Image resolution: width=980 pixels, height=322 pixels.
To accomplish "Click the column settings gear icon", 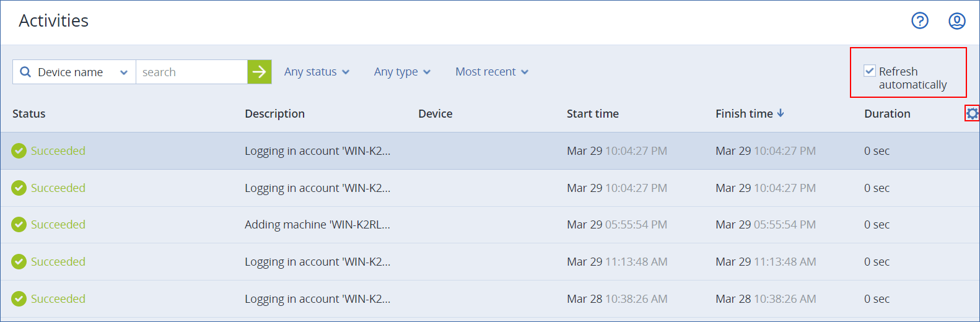I will point(972,113).
